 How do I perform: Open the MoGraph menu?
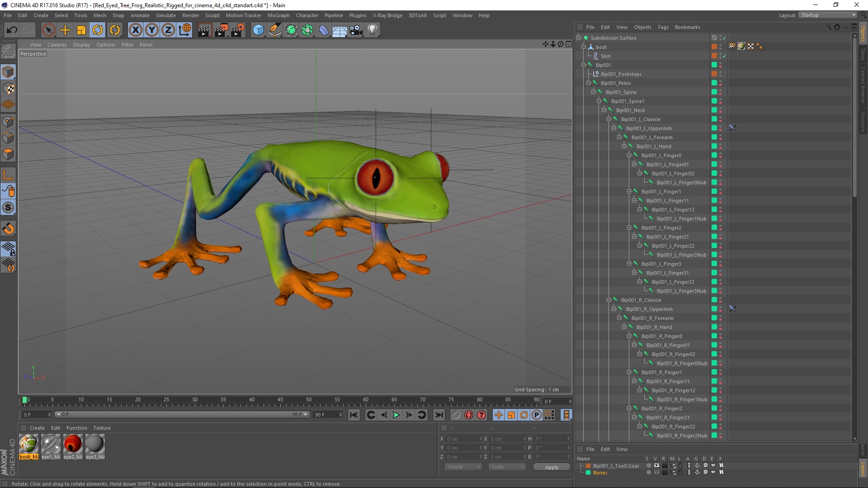(x=278, y=15)
